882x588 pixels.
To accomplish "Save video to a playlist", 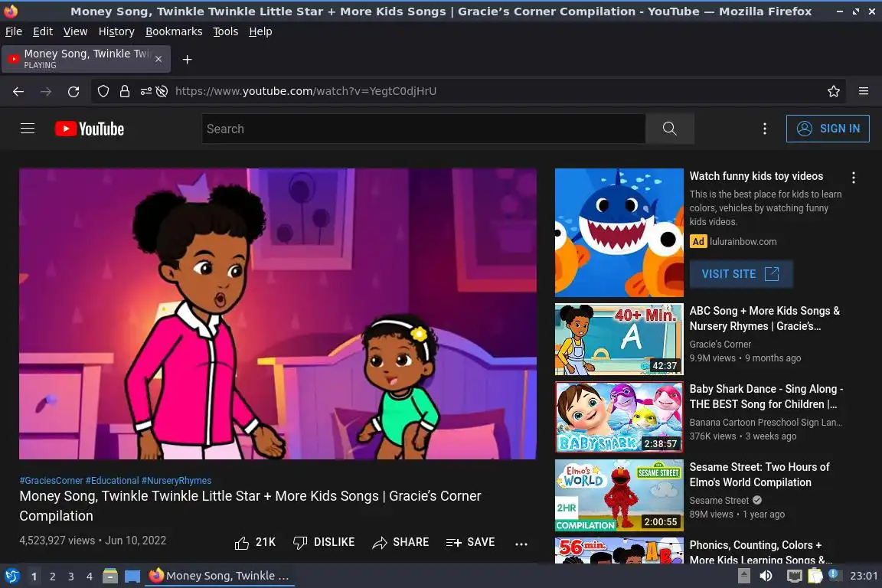I will [x=470, y=542].
